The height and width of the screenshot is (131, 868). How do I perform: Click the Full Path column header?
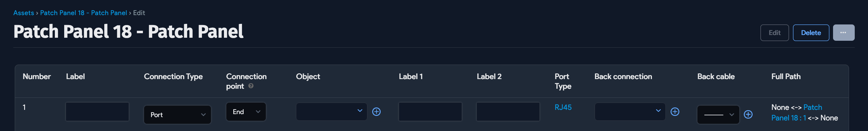tap(786, 77)
